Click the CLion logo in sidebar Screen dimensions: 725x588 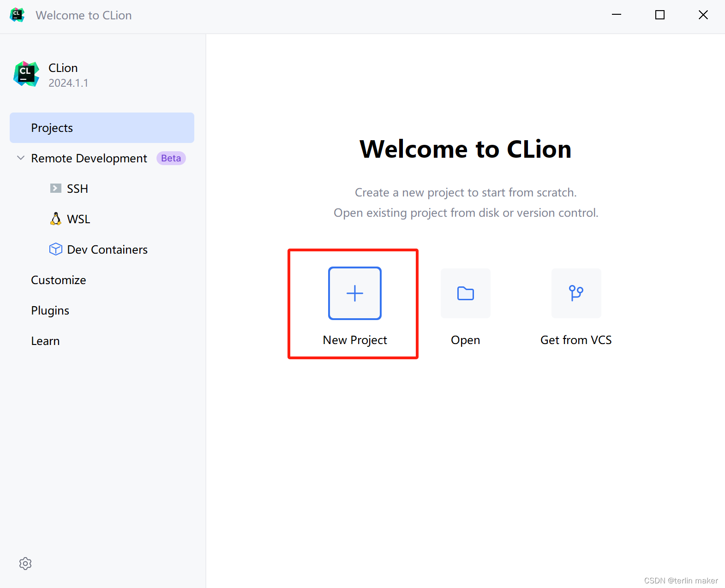click(x=26, y=74)
